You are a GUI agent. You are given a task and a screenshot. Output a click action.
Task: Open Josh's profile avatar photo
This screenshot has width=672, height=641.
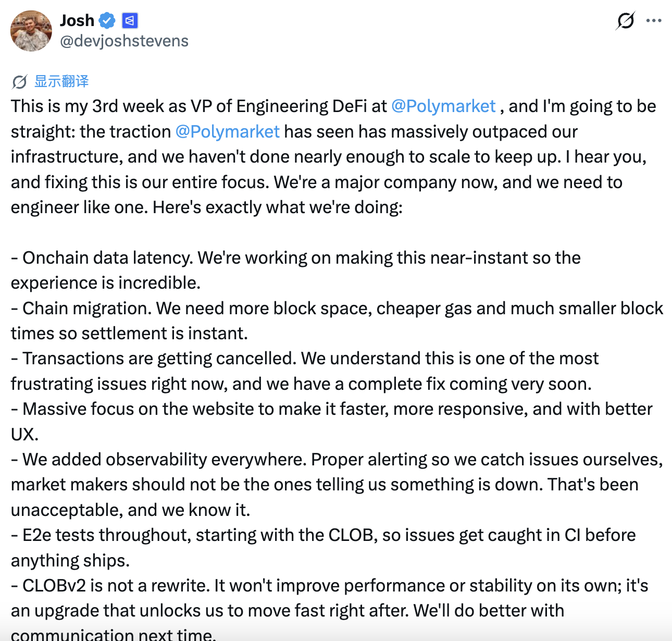click(31, 31)
